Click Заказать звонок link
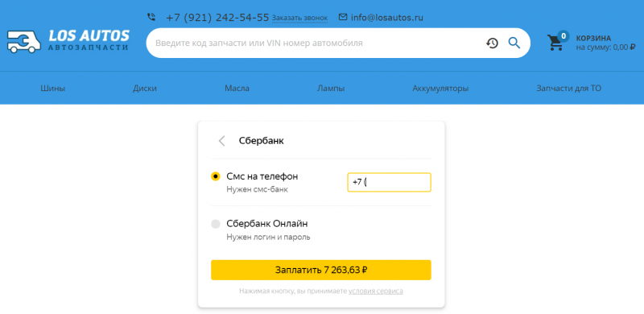 [299, 18]
